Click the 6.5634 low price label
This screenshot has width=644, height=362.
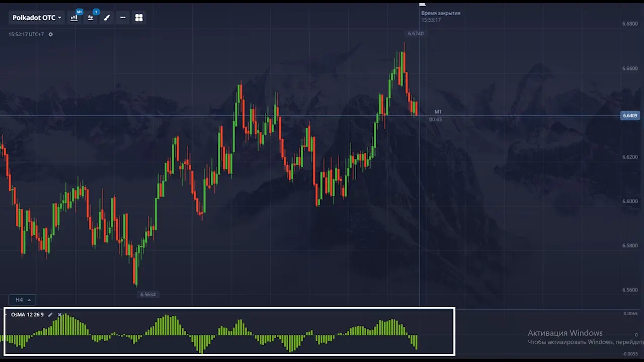[x=148, y=295]
